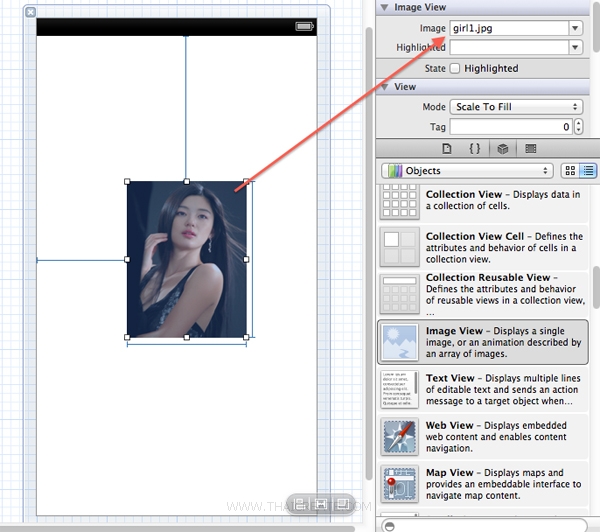Click the Map View library icon

click(x=399, y=484)
